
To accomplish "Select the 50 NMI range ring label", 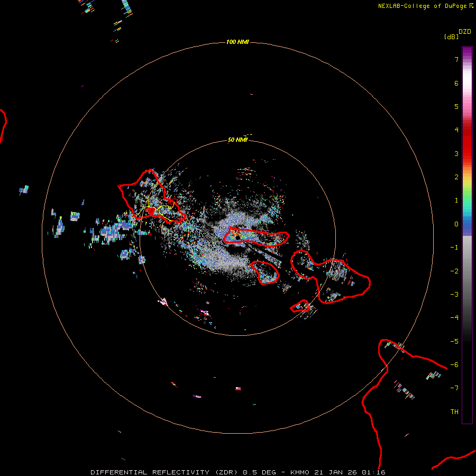I will tap(237, 140).
